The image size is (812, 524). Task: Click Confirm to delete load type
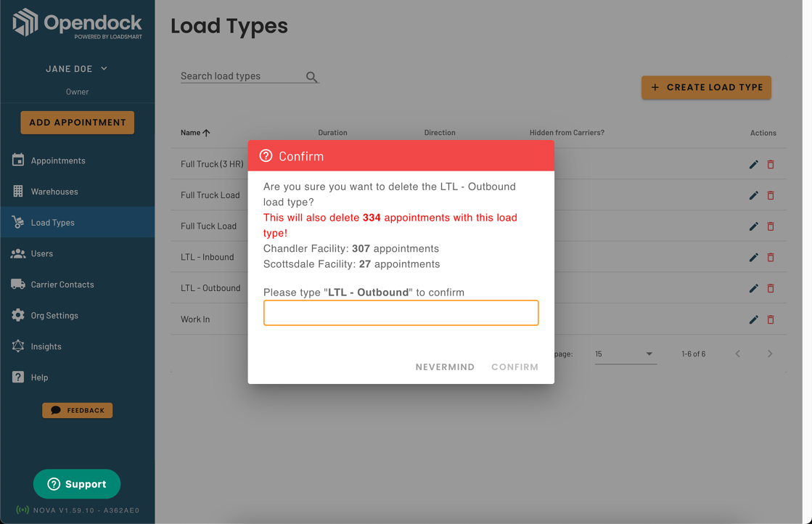514,367
